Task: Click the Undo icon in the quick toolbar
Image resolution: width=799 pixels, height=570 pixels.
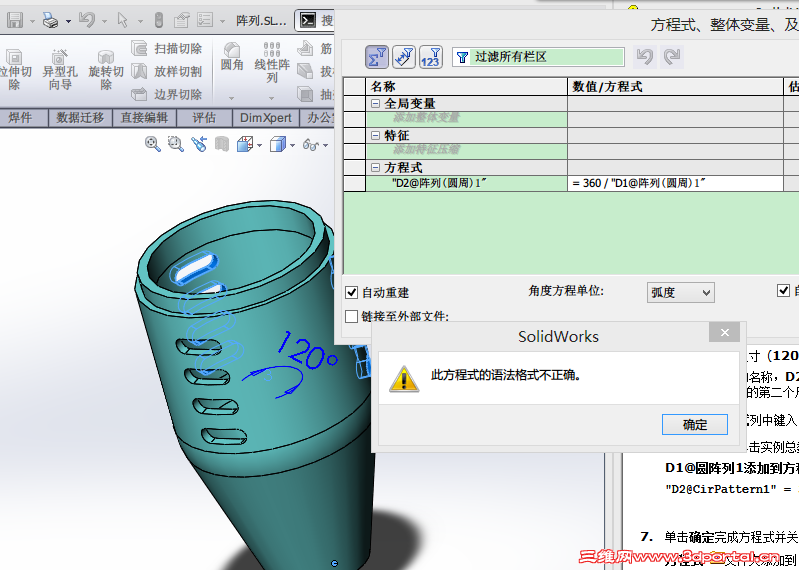Action: point(87,20)
